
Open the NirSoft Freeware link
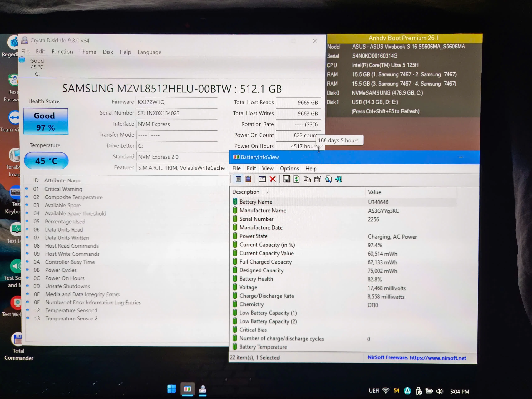(x=416, y=358)
